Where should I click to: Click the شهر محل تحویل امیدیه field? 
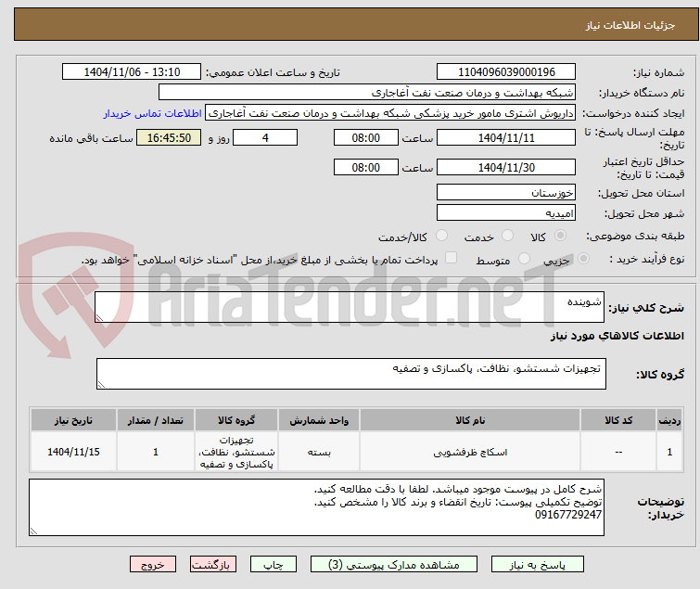(x=506, y=212)
